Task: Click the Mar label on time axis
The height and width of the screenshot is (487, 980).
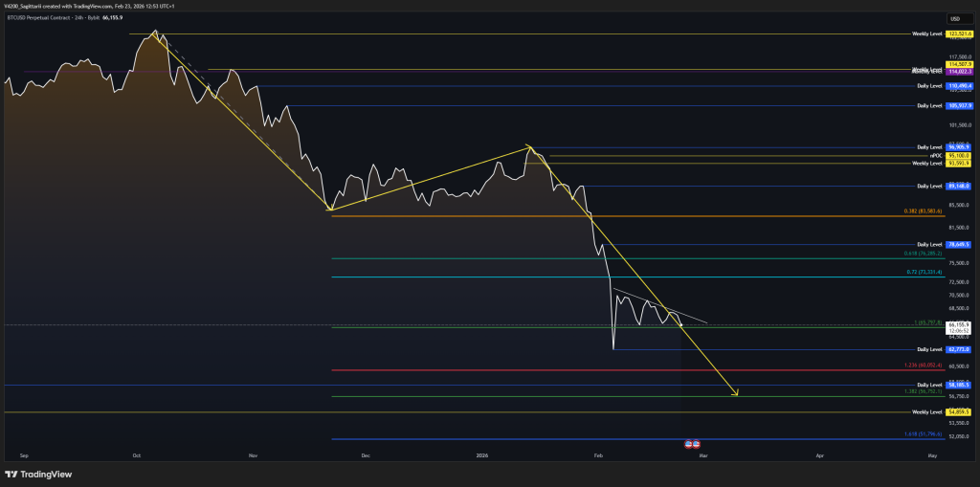Action: coord(702,456)
